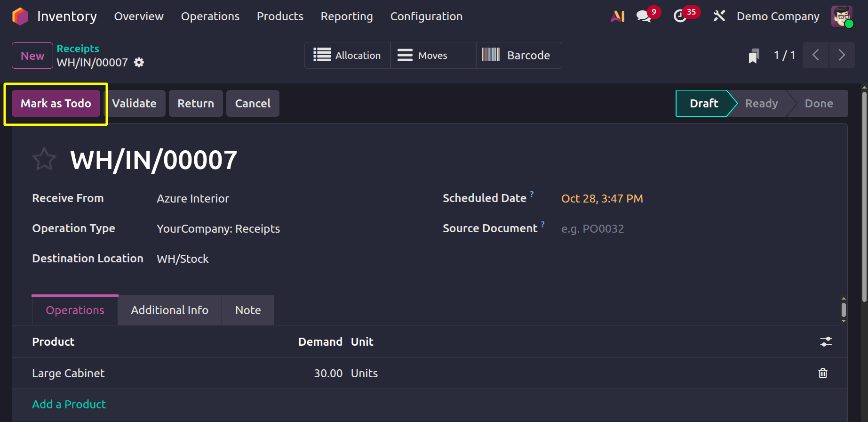
Task: Open column settings adjust icon in table
Action: (x=826, y=341)
